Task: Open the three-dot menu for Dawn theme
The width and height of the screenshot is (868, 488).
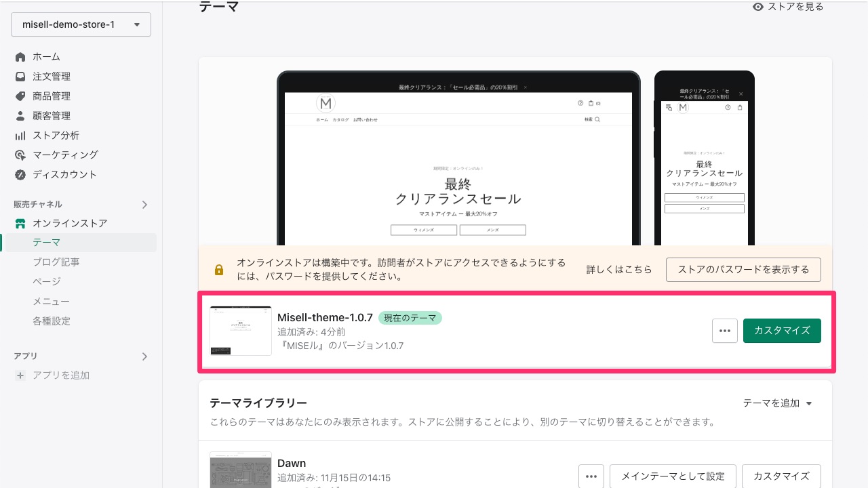Action: (591, 476)
